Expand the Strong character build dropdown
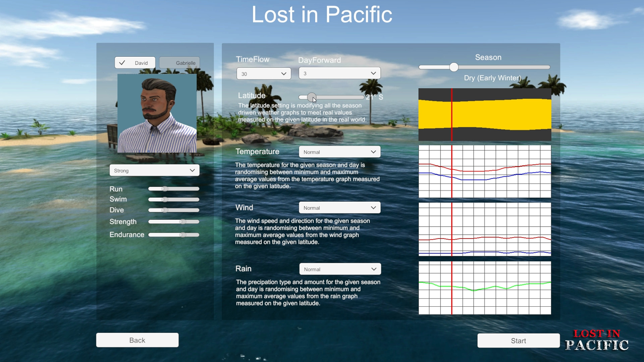This screenshot has height=362, width=644. tap(154, 170)
